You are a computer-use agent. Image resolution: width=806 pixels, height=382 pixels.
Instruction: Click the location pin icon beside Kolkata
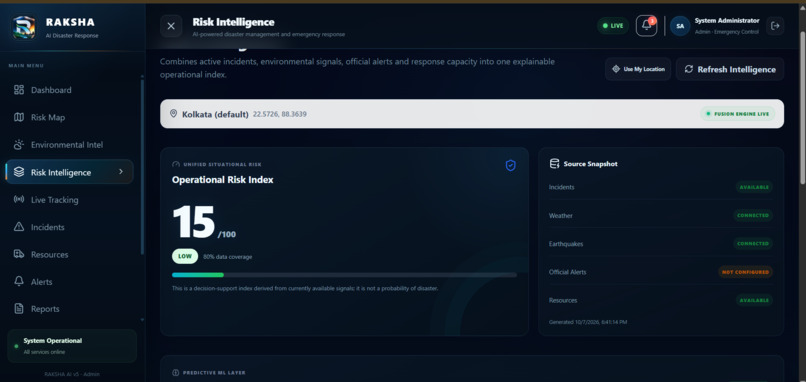pos(173,114)
